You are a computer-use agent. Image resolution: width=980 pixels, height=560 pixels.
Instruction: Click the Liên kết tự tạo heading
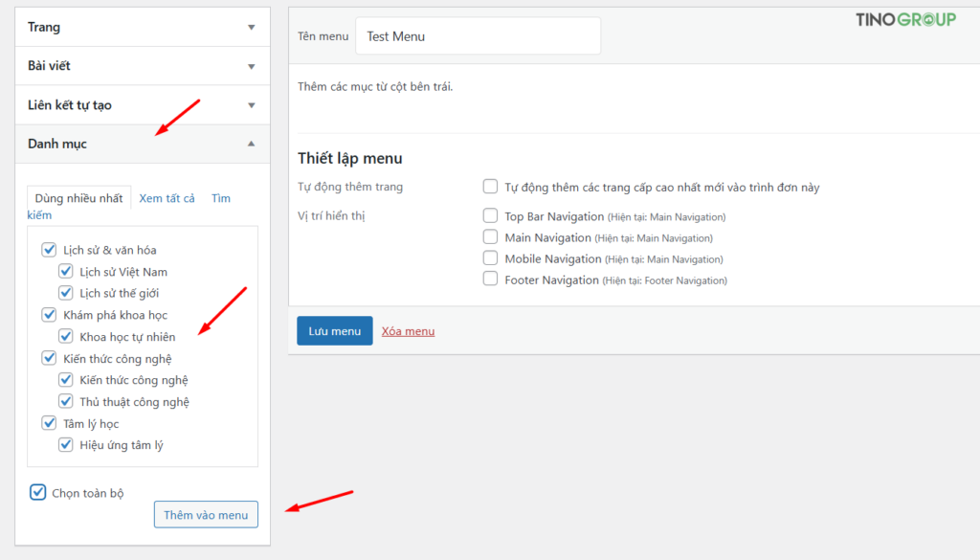point(69,105)
